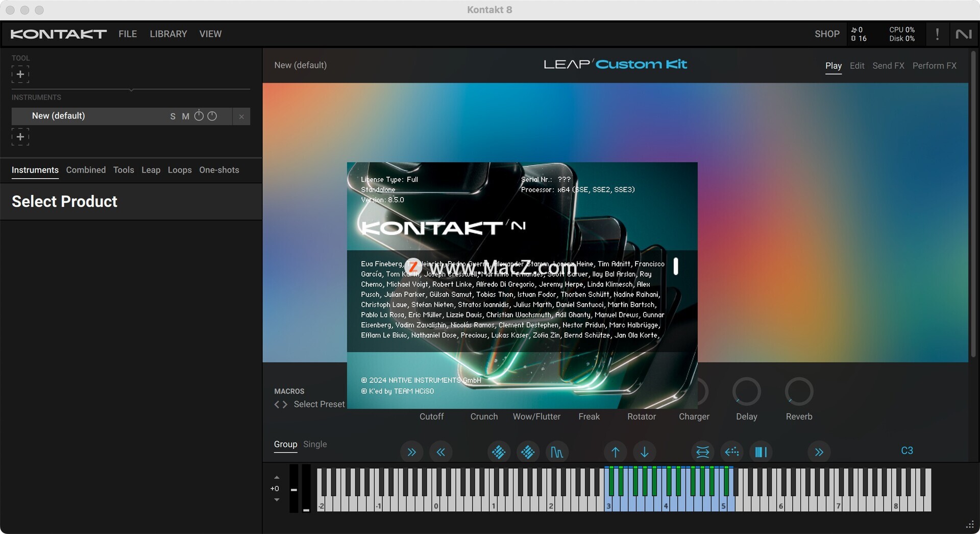Viewport: 980px width, 534px height.
Task: Remove the New (default) instrument with the X
Action: point(241,116)
